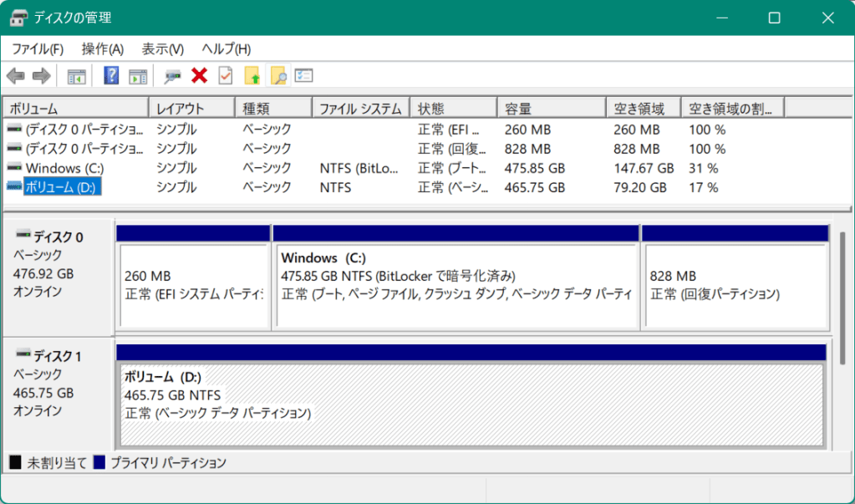
Task: Click the red X delete icon
Action: 199,76
